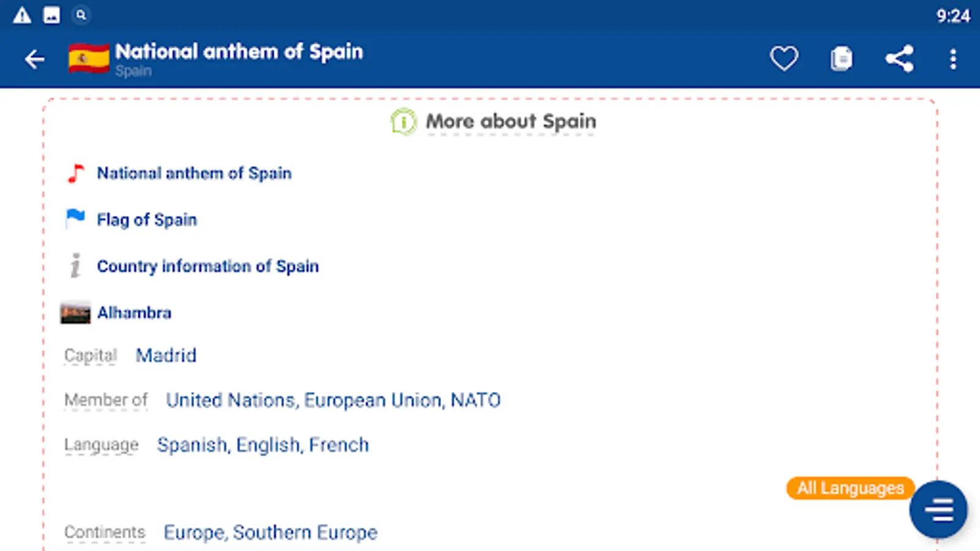Open the Alhambra link
Image resolution: width=980 pixels, height=551 pixels.
134,313
